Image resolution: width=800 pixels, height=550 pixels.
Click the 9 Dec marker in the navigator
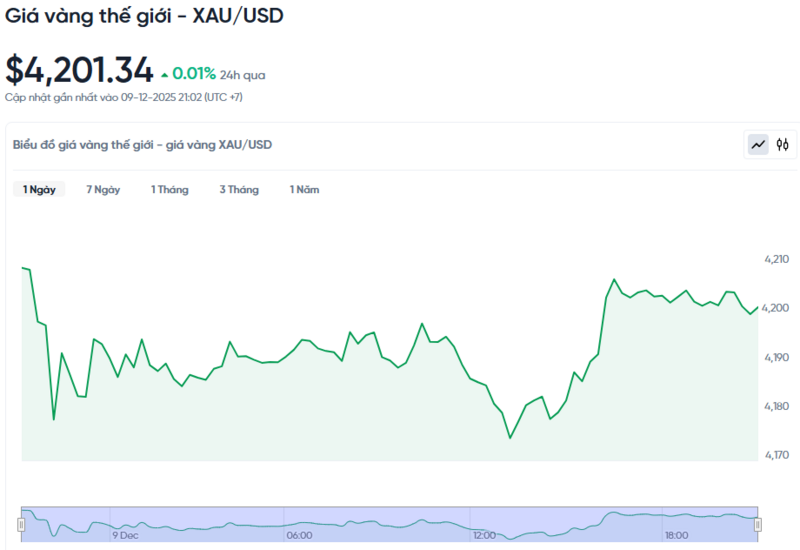[x=125, y=536]
